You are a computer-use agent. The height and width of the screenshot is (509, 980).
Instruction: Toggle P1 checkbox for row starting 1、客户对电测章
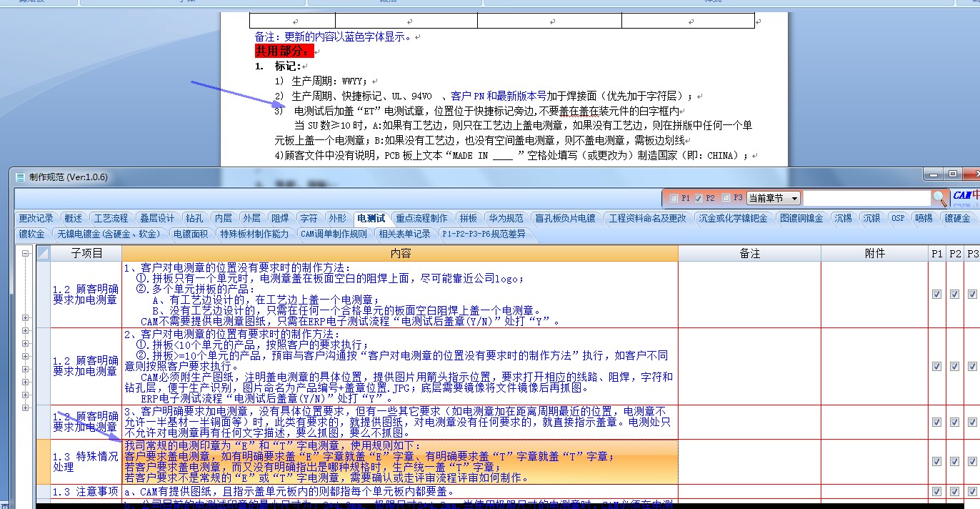pos(936,294)
